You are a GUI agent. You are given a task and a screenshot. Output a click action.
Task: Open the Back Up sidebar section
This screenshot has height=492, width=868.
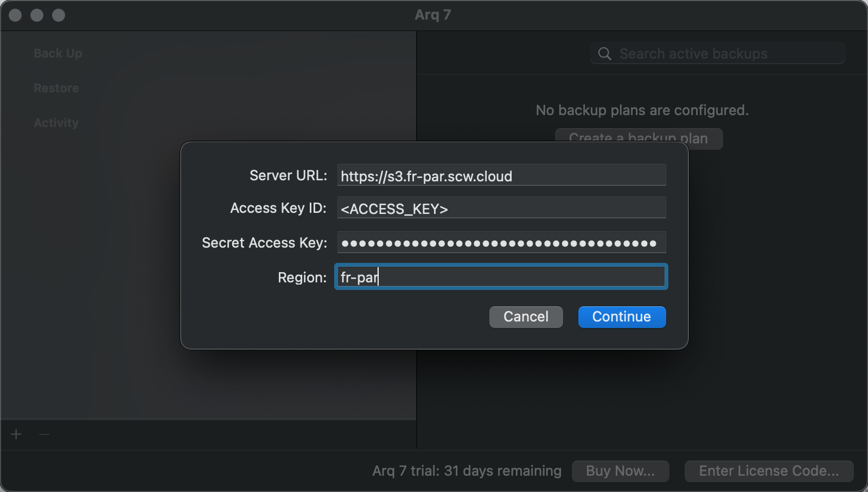tap(58, 53)
